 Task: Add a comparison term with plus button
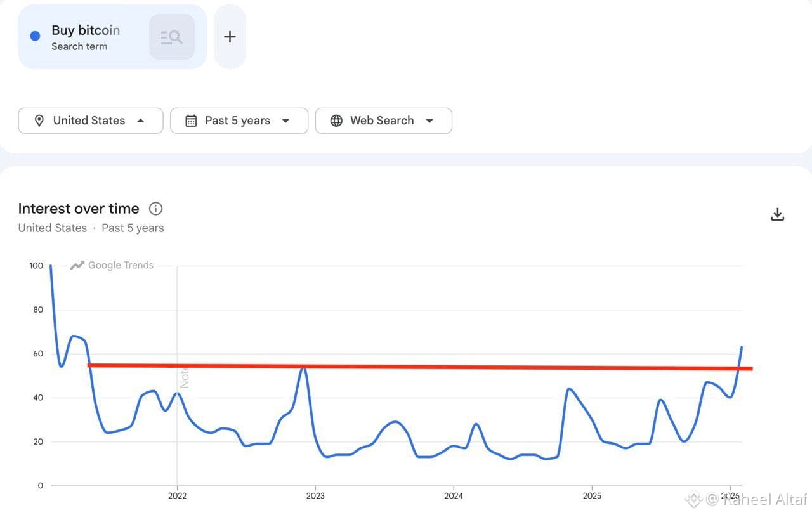(230, 37)
